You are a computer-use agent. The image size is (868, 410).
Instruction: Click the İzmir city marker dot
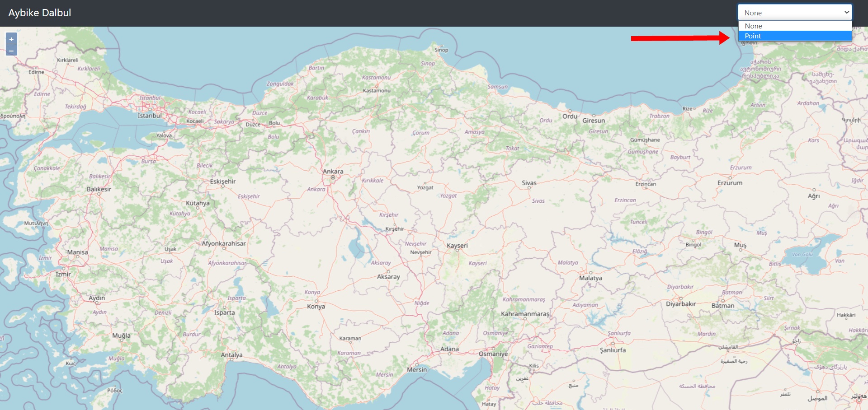[x=64, y=268]
